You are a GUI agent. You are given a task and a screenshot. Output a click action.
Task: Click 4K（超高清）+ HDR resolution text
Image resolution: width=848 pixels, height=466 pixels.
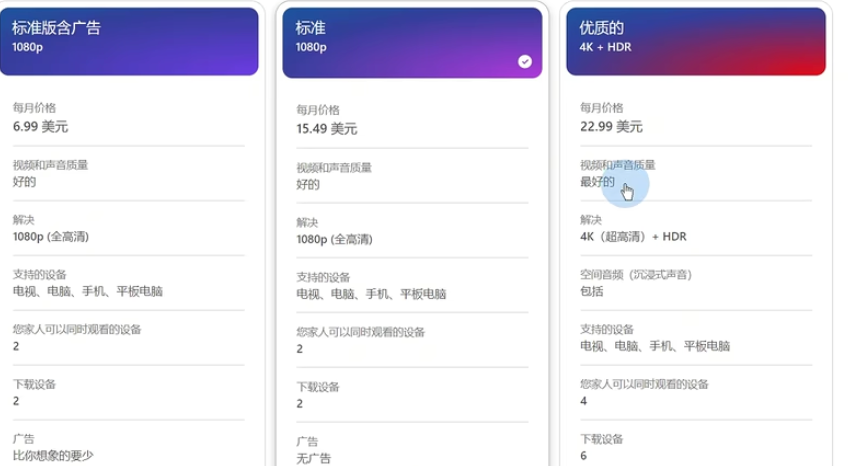pos(633,237)
